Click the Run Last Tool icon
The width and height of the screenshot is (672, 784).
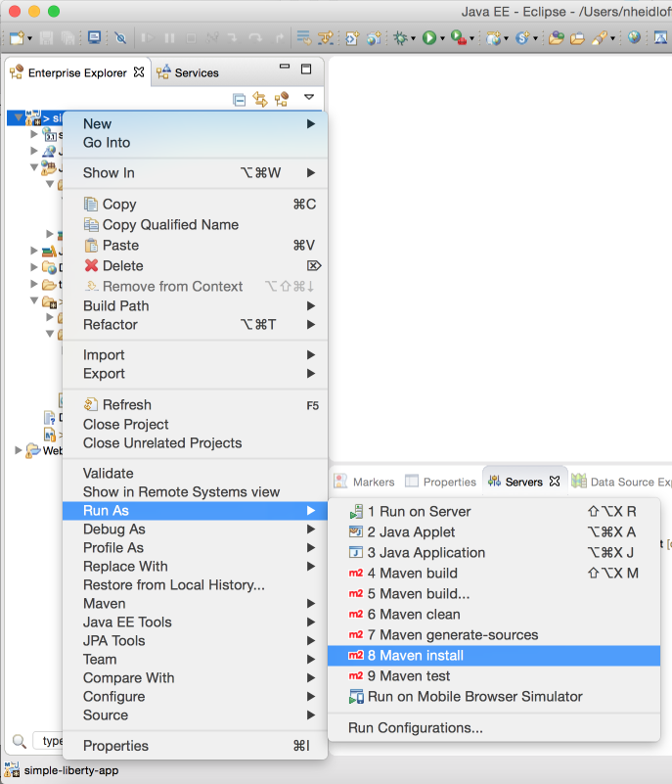(458, 38)
